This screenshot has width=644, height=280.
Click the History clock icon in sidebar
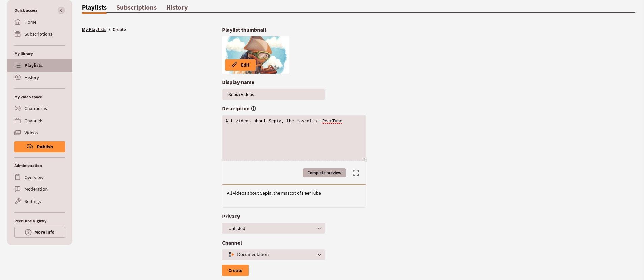coord(18,77)
